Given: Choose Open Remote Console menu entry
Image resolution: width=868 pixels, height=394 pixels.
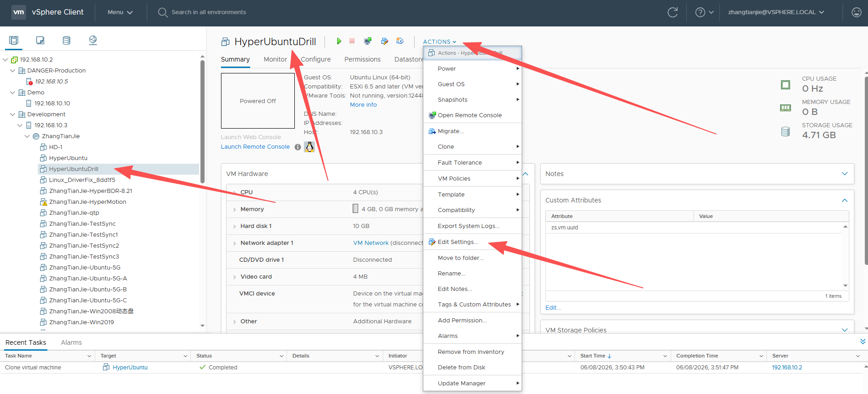Looking at the screenshot, I should coord(473,115).
